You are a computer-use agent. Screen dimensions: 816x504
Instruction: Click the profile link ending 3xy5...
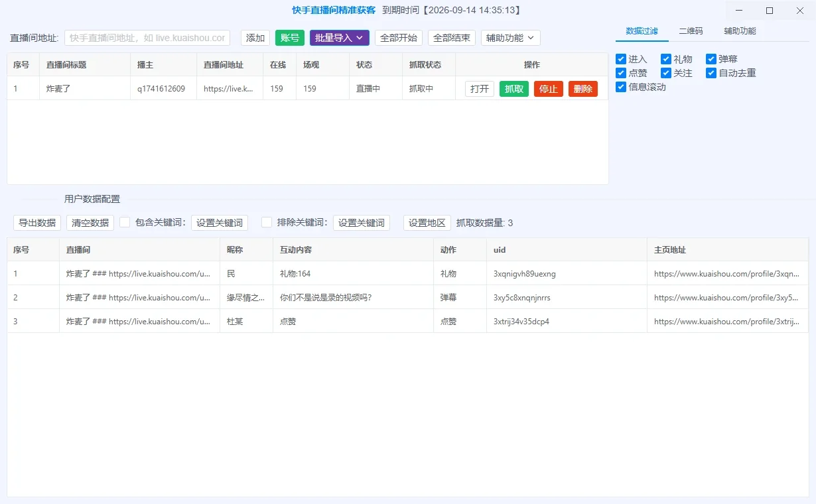(x=726, y=297)
